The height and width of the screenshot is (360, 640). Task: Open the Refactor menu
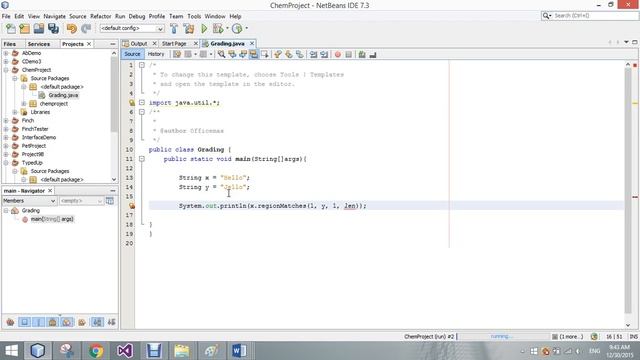(100, 16)
